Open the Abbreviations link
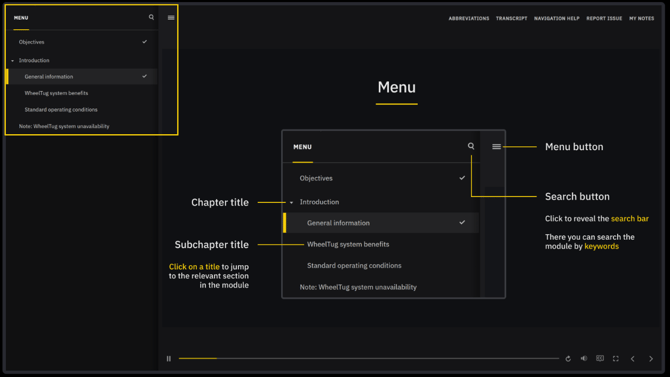This screenshot has width=670, height=377. click(x=469, y=18)
